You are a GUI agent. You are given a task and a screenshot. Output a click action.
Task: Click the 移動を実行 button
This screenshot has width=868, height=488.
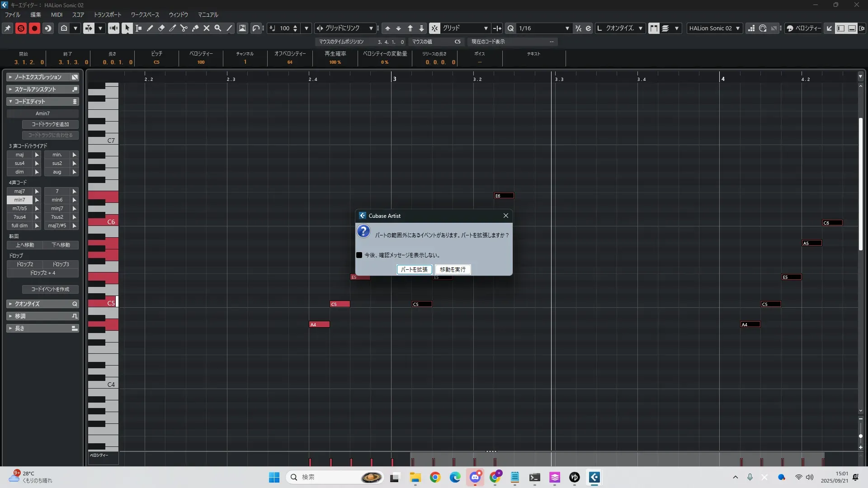pos(453,270)
